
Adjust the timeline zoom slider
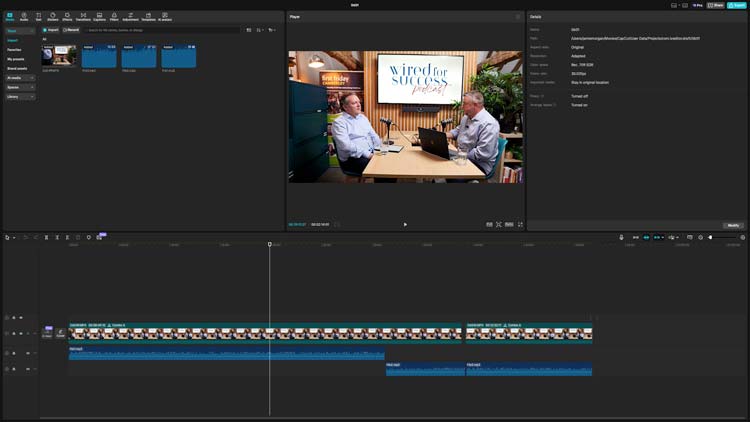coord(724,237)
